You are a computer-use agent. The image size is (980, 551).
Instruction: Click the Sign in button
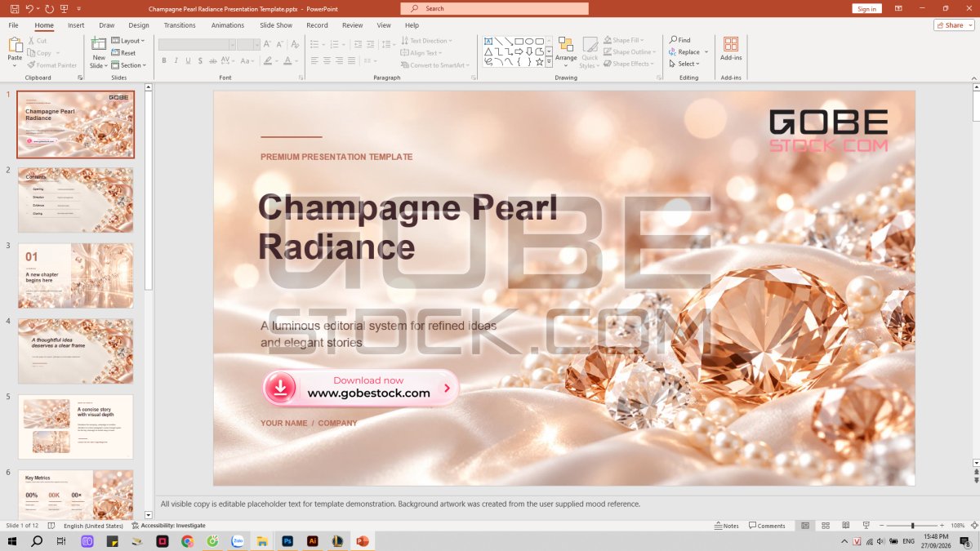(866, 8)
